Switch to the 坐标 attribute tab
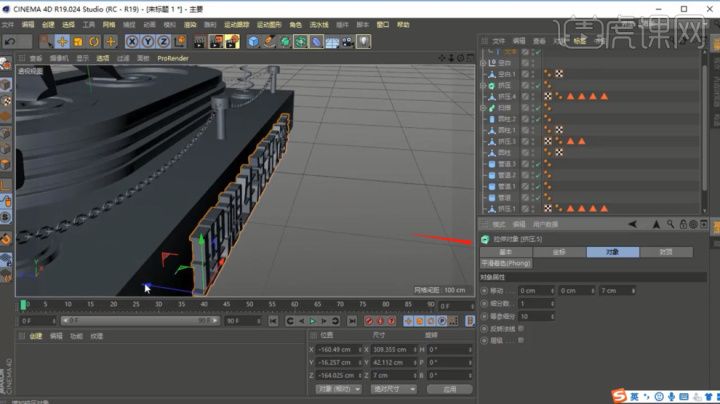 pos(558,252)
